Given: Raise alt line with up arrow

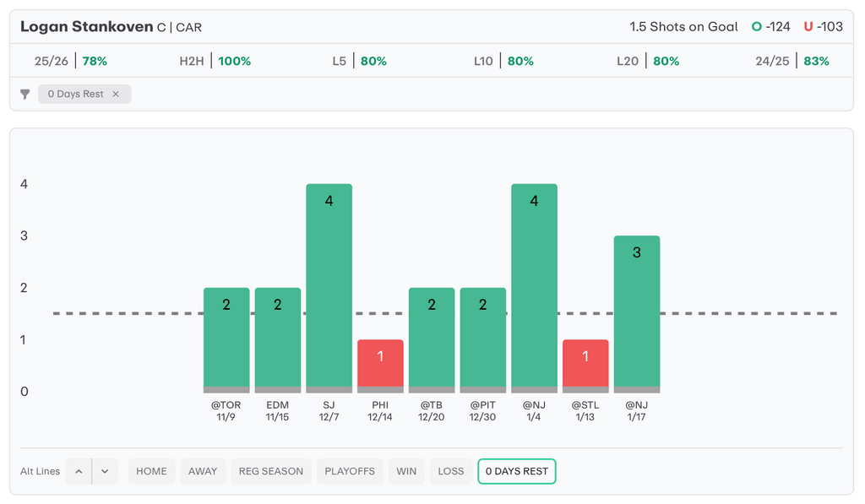Looking at the screenshot, I should 79,471.
